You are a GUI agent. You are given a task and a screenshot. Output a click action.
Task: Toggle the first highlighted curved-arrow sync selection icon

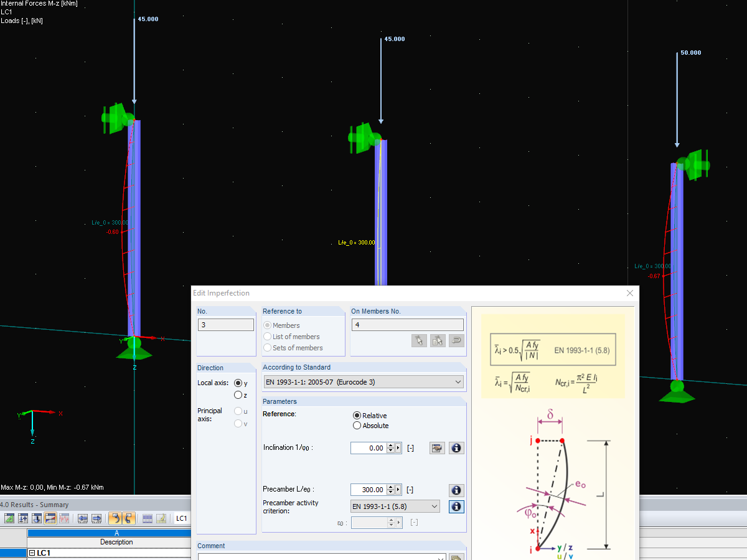[115, 518]
